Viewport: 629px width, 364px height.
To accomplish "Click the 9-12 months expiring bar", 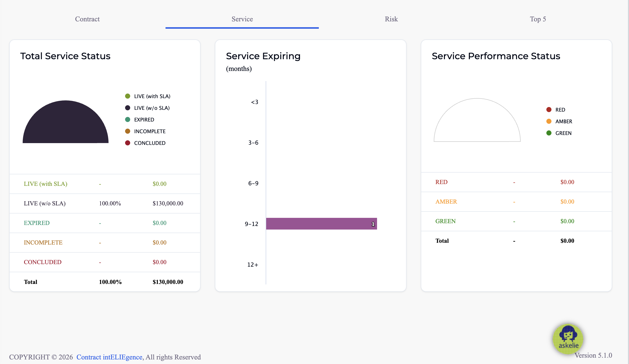I will pyautogui.click(x=321, y=224).
